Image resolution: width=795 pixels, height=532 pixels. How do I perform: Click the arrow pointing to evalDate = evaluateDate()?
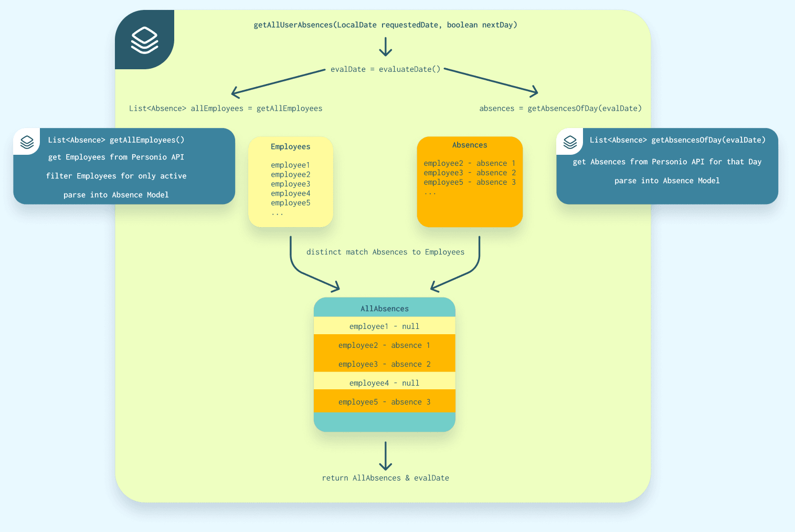[x=385, y=48]
